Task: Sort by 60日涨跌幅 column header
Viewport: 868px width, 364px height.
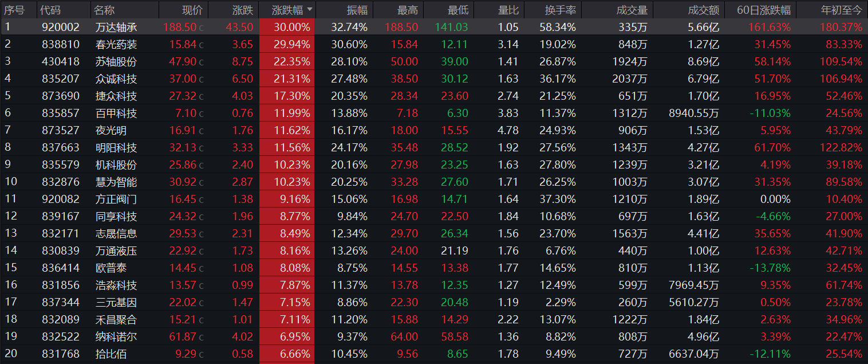Action: pos(764,10)
